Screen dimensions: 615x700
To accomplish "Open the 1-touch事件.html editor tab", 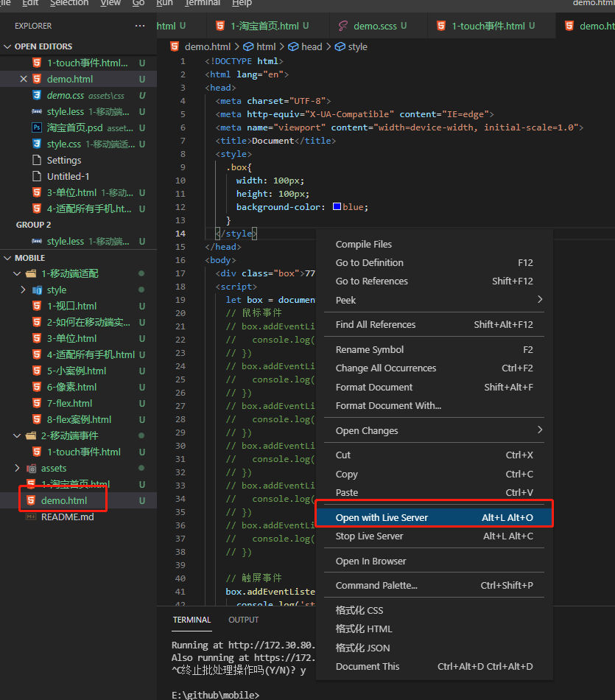I will point(488,26).
